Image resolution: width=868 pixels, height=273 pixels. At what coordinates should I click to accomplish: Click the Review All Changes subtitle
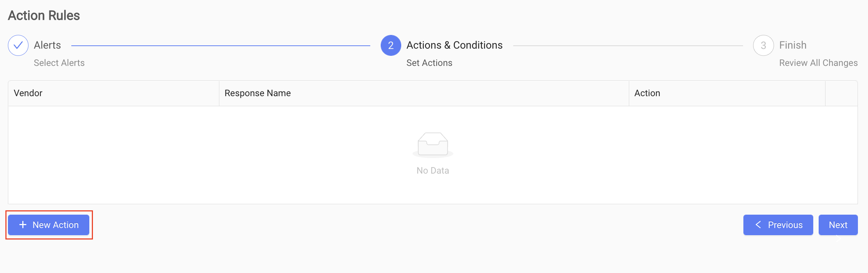coord(818,63)
